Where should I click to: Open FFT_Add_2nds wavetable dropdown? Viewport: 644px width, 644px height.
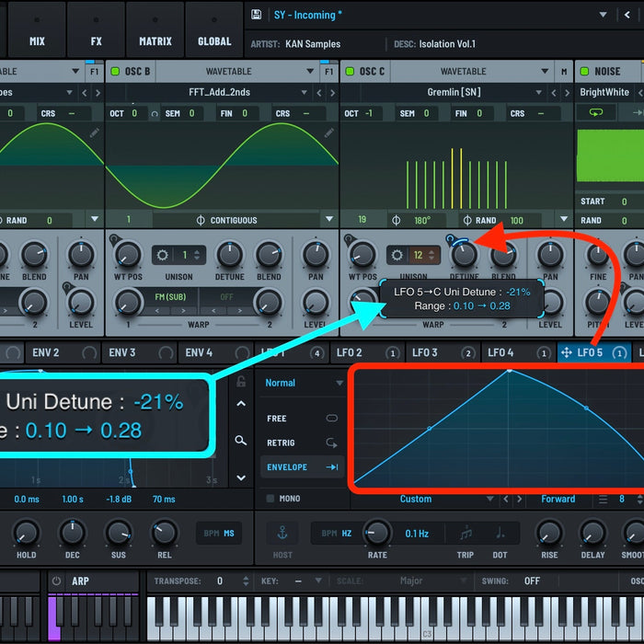point(305,93)
